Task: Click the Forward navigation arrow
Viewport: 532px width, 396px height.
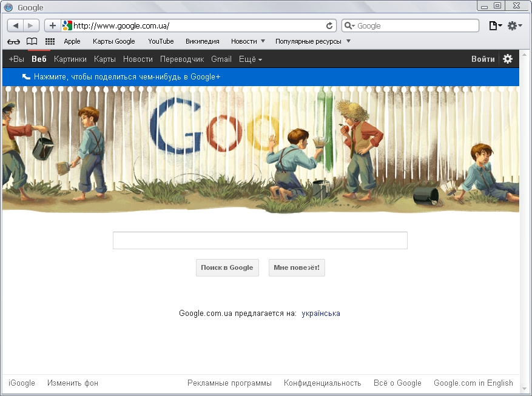Action: click(x=31, y=25)
